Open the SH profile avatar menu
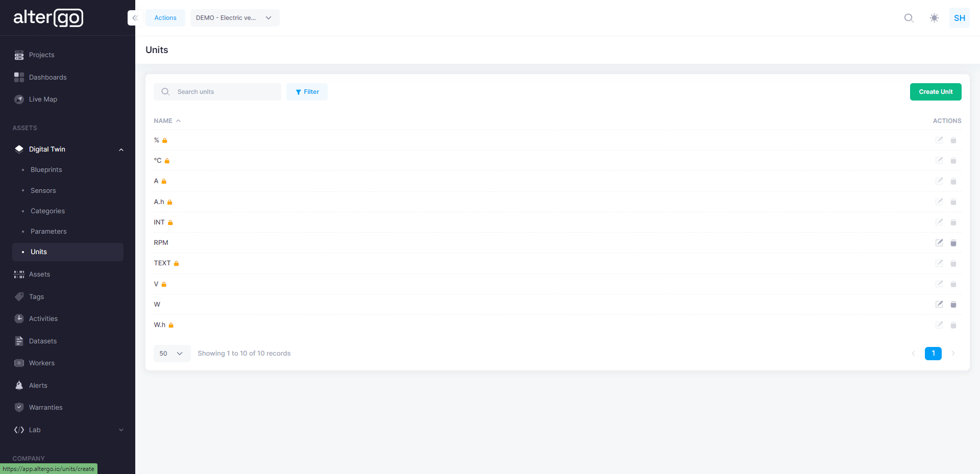The height and width of the screenshot is (474, 980). [959, 18]
